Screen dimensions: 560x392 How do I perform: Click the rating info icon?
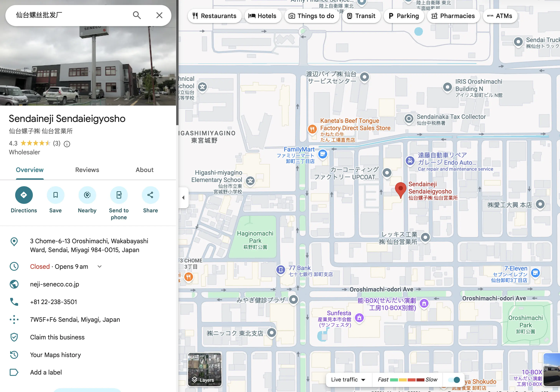click(67, 144)
